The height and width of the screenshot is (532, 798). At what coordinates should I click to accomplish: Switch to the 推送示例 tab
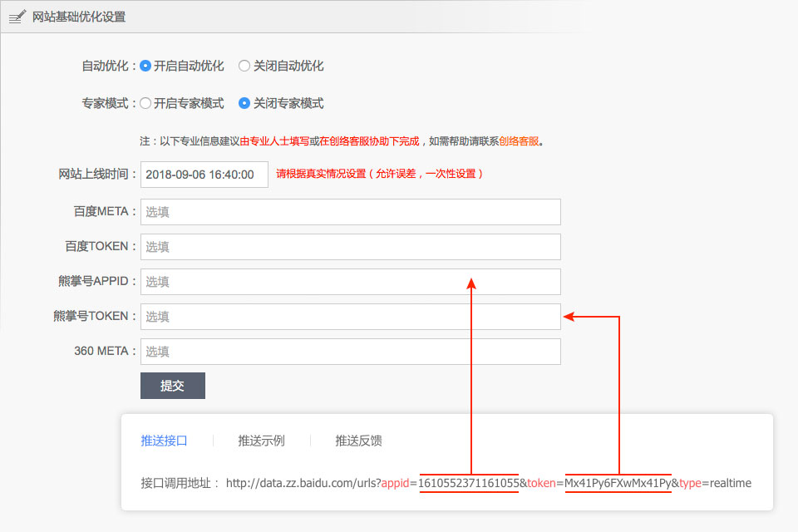point(262,441)
